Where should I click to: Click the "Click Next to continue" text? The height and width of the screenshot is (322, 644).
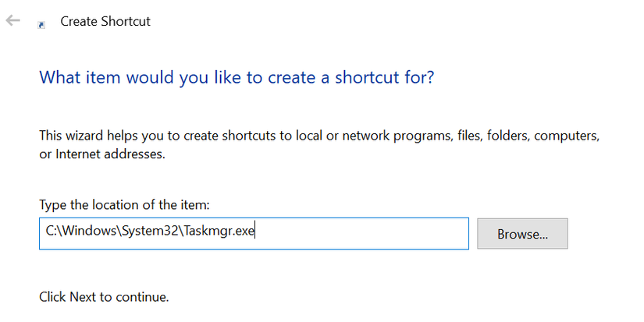(x=104, y=296)
